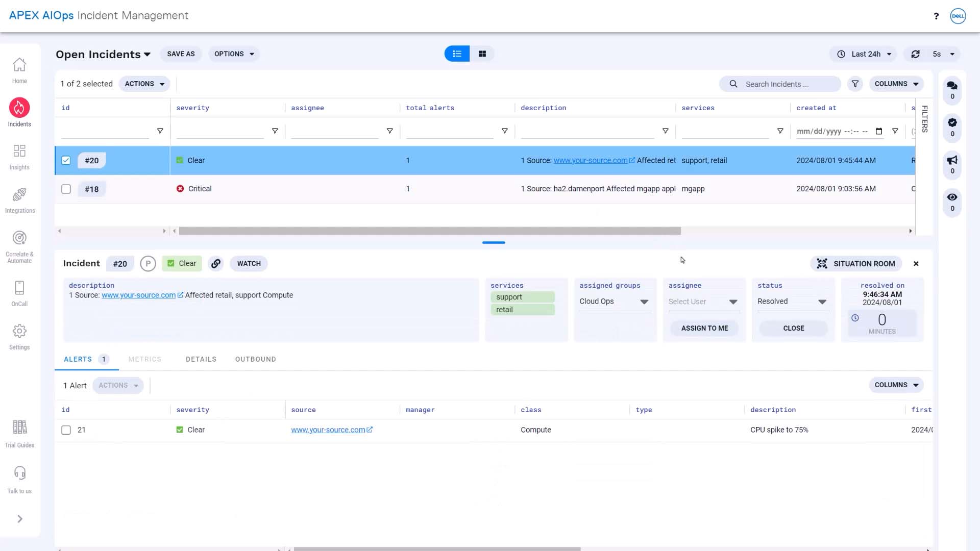The height and width of the screenshot is (551, 980).
Task: Open the SITUATION ROOM
Action: tap(856, 264)
